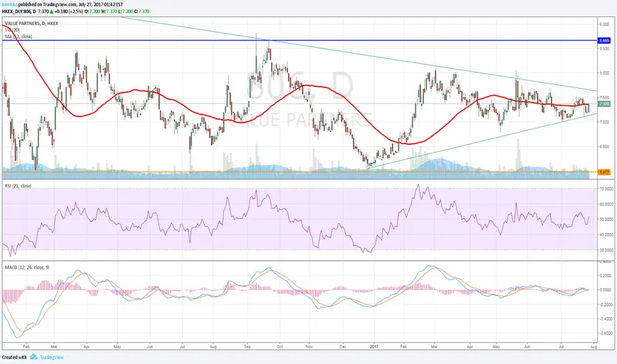Click the -0.2000 MACD axis value

click(605, 304)
